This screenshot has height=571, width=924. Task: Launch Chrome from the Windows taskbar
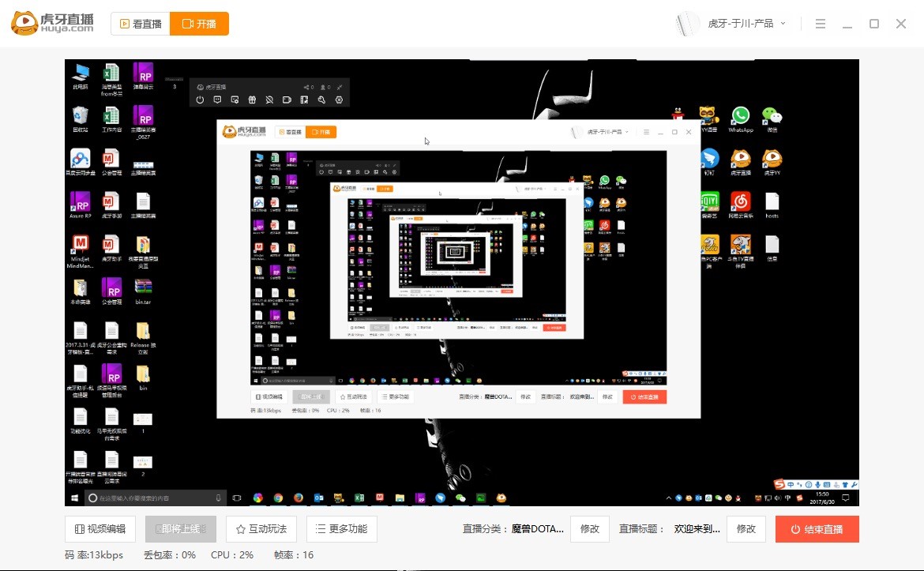click(277, 498)
